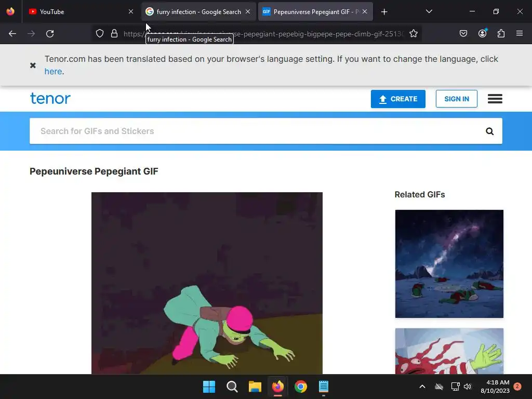The height and width of the screenshot is (399, 532).
Task: Open the related galaxy night sky GIF
Action: pyautogui.click(x=449, y=263)
